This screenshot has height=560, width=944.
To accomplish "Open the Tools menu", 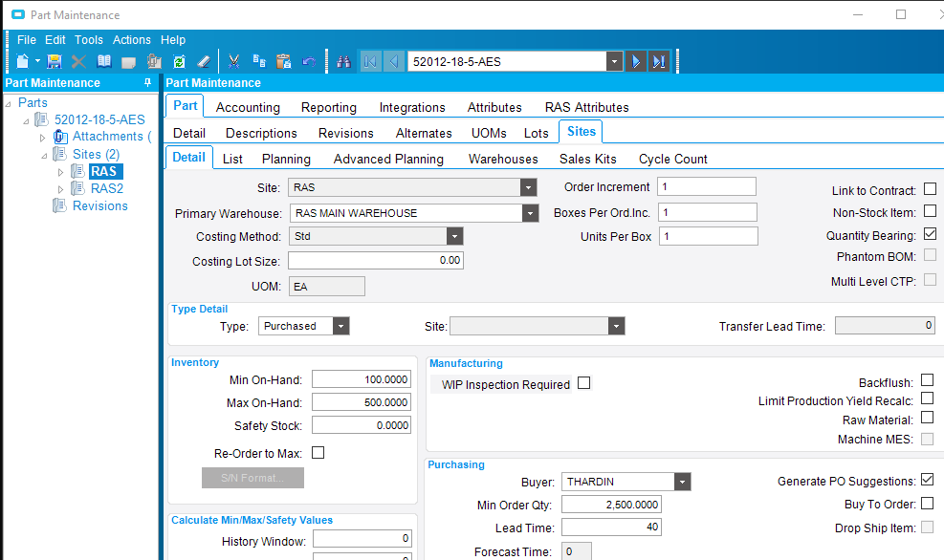I will pyautogui.click(x=89, y=40).
